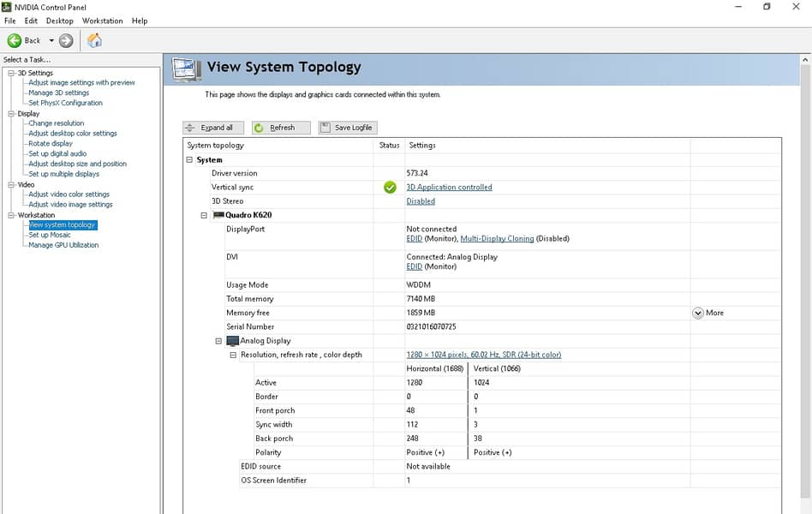
Task: Open the 3D Application controlled link
Action: (449, 187)
